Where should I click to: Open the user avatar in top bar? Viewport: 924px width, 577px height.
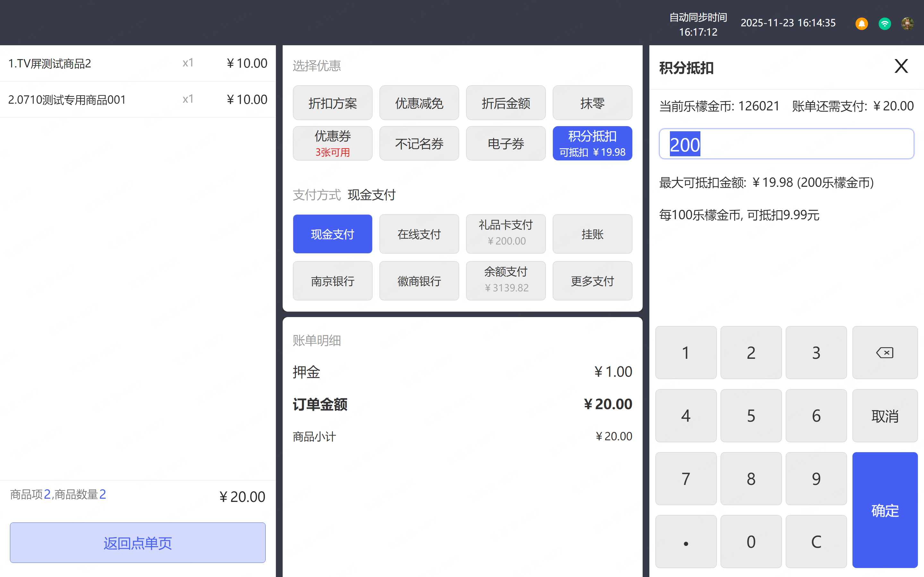pos(907,24)
